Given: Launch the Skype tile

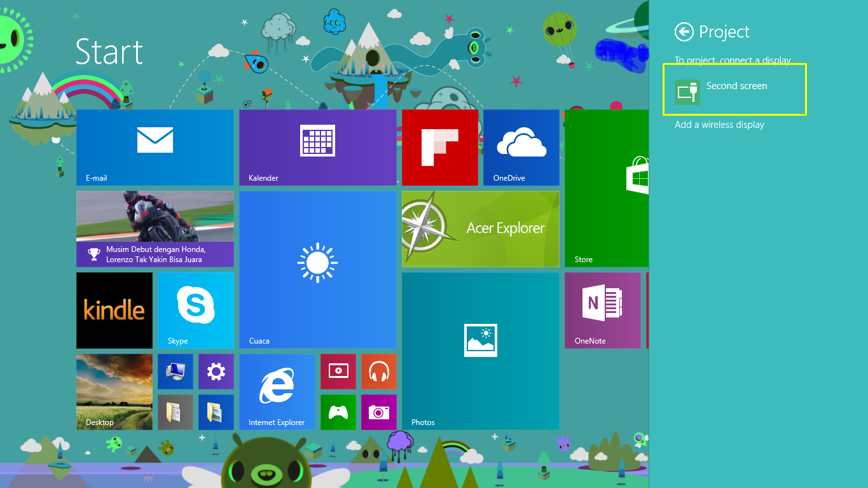Looking at the screenshot, I should click(x=196, y=310).
